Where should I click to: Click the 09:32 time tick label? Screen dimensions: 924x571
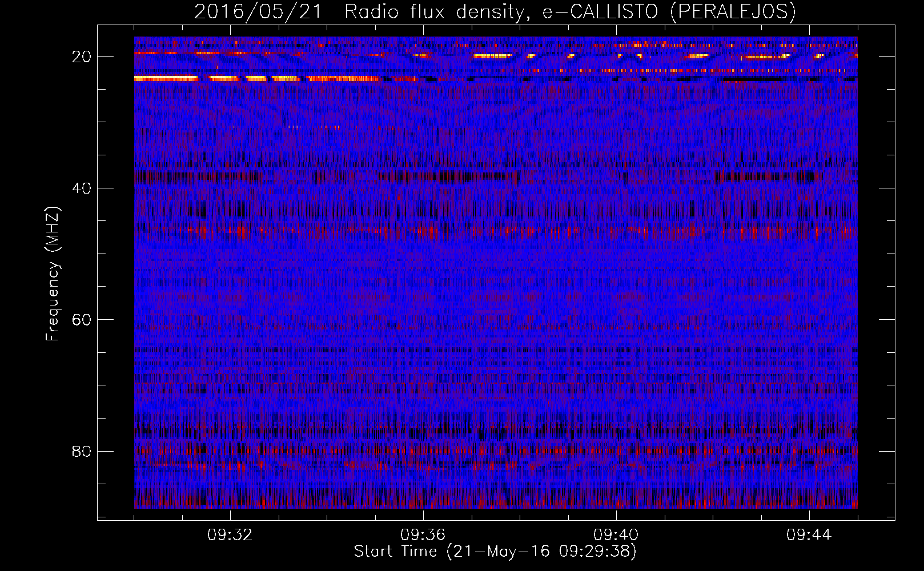230,535
